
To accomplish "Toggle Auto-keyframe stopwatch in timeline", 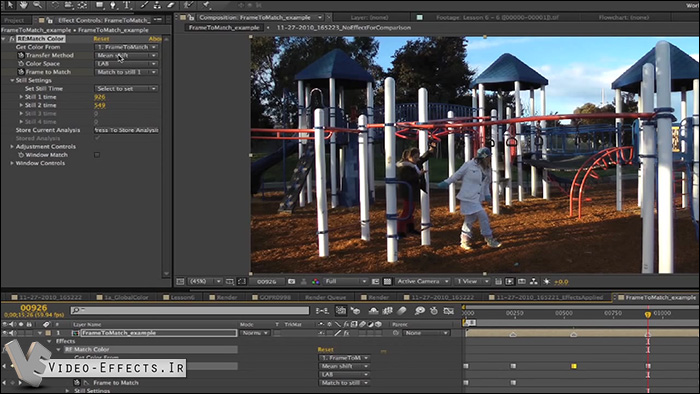I will coord(434,311).
